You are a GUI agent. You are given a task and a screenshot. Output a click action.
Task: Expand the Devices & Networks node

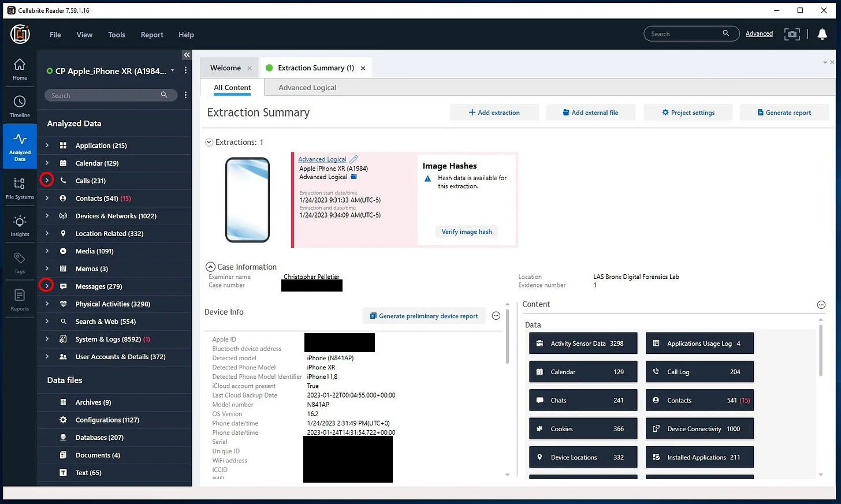point(47,216)
